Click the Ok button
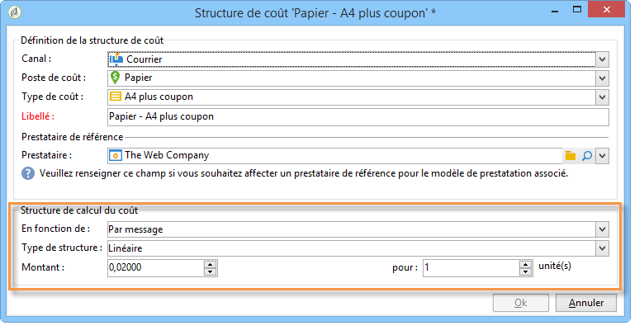 [521, 303]
